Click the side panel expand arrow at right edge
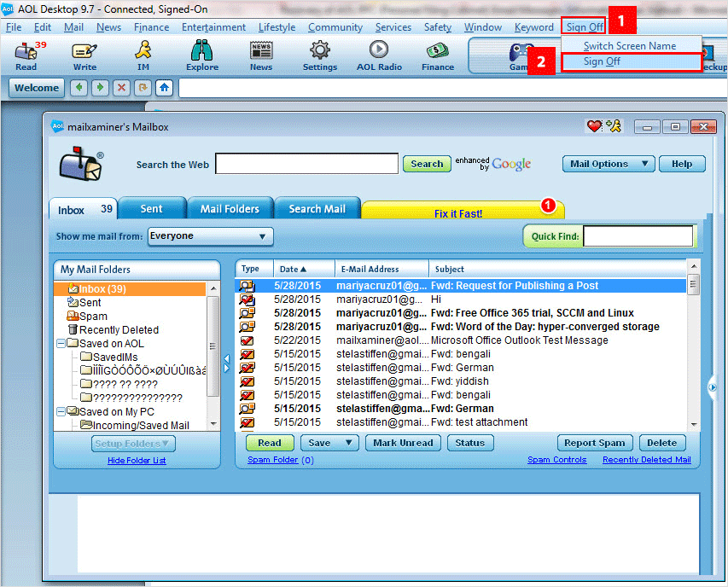The height and width of the screenshot is (587, 728). (713, 387)
